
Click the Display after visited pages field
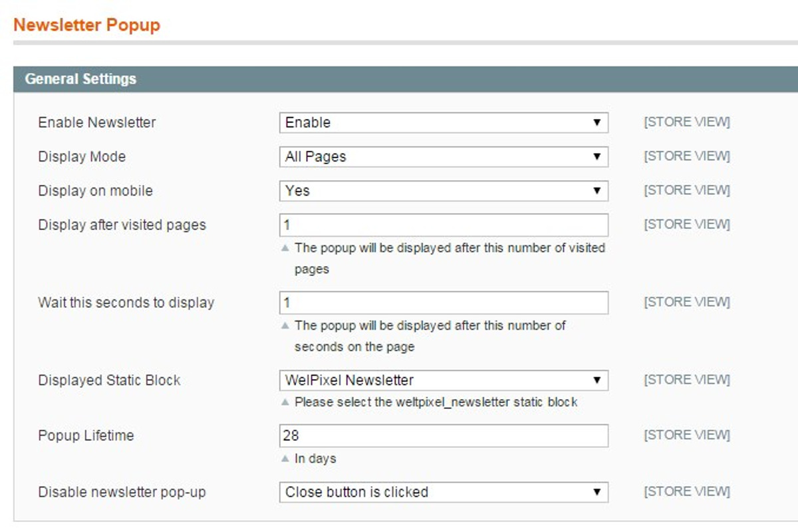(x=444, y=225)
